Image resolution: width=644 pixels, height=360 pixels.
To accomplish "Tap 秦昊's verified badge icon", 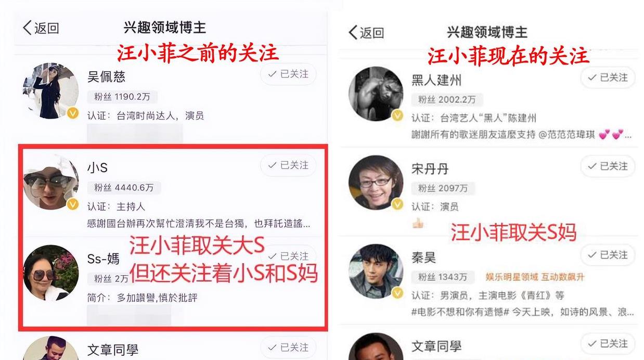I will coord(397,293).
